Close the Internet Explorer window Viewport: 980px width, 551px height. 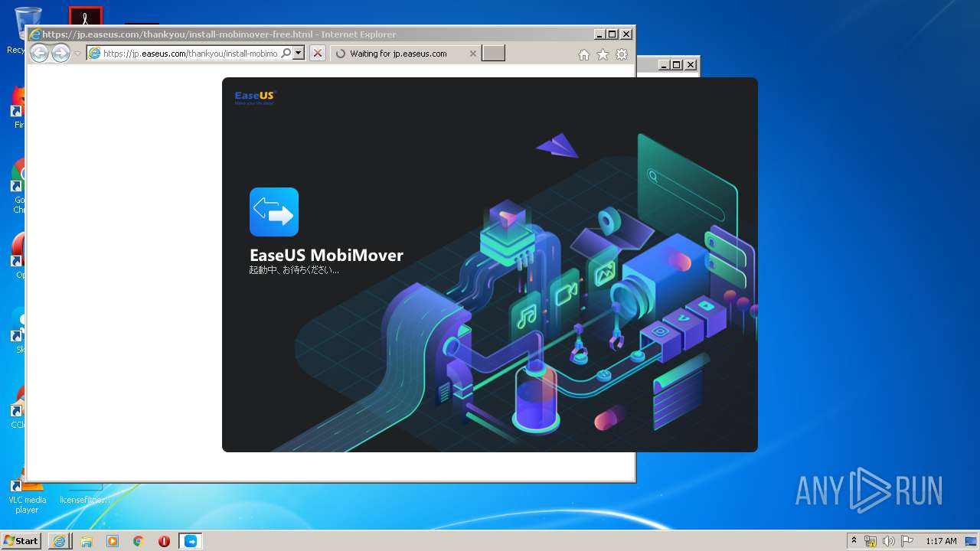pos(626,34)
